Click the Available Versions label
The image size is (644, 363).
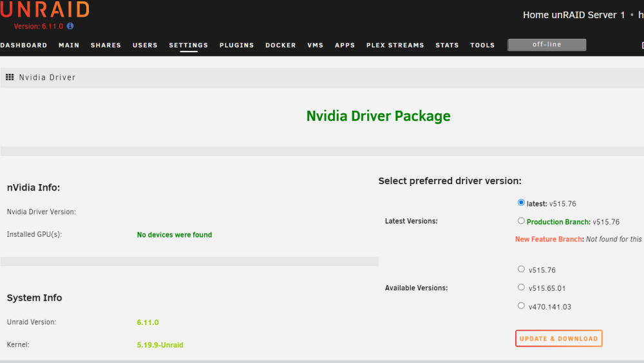pos(416,288)
